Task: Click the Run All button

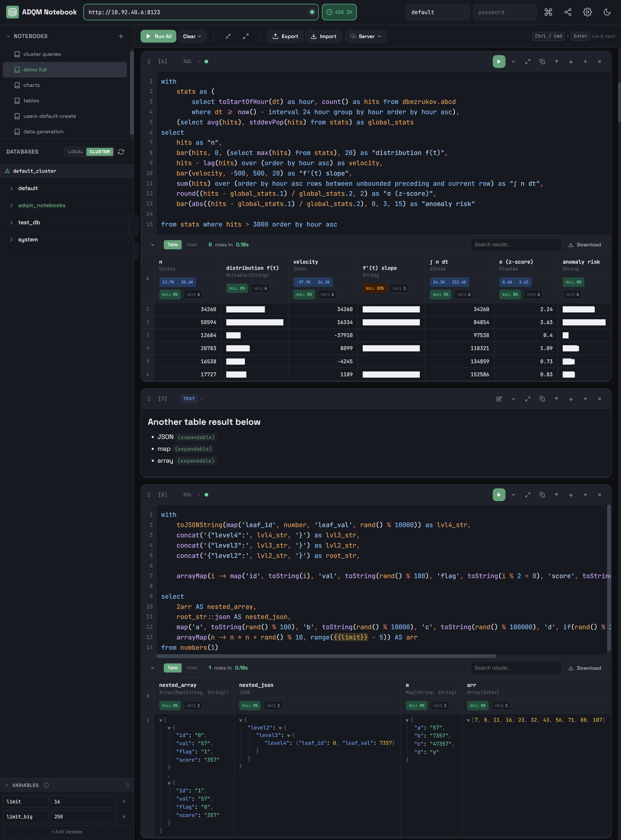Action: coord(158,36)
